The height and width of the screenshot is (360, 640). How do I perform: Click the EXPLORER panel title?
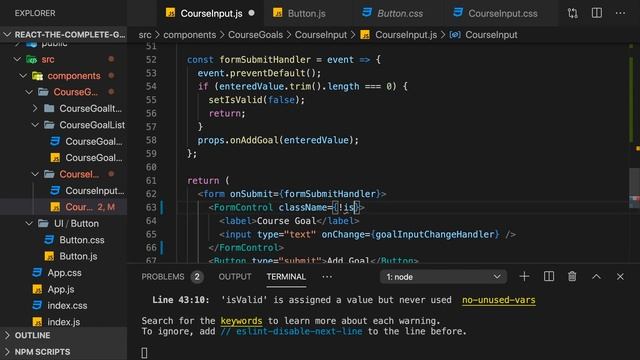pos(35,13)
